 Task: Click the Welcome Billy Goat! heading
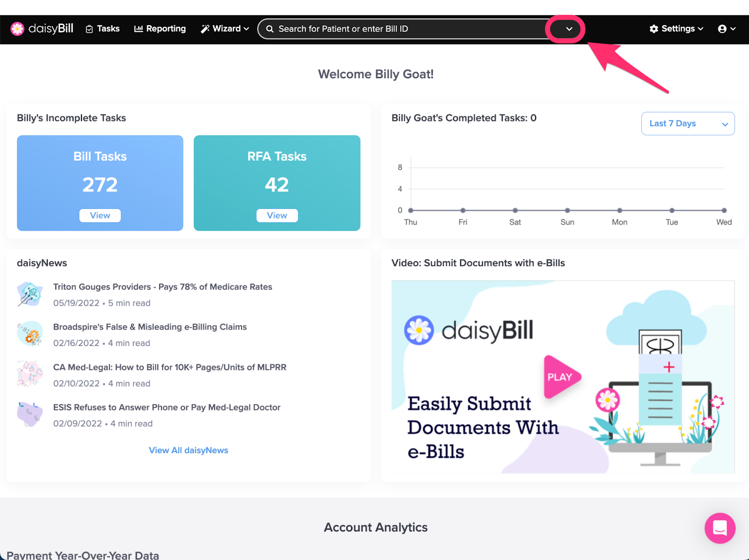coord(376,74)
